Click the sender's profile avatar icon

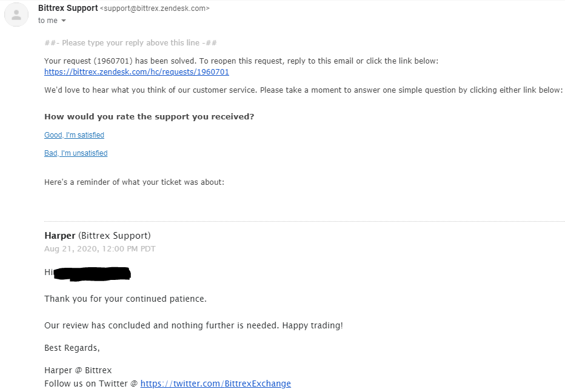coord(16,15)
